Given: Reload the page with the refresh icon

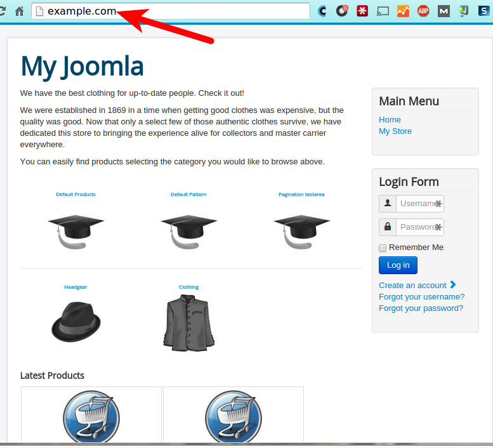Looking at the screenshot, I should click(x=3, y=11).
